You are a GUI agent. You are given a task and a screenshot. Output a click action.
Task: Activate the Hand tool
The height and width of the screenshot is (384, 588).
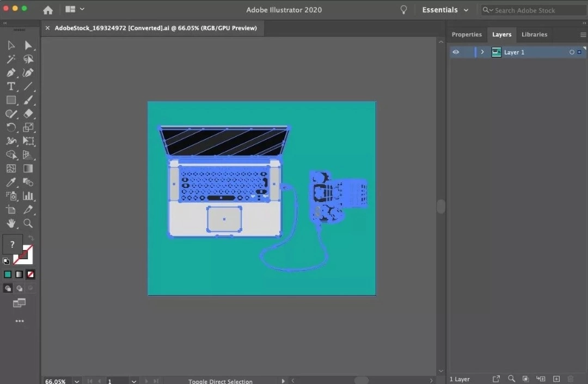click(x=11, y=223)
